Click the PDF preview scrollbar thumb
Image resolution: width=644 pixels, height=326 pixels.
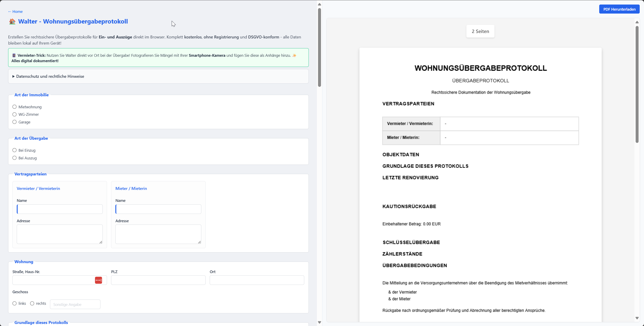[x=637, y=84]
